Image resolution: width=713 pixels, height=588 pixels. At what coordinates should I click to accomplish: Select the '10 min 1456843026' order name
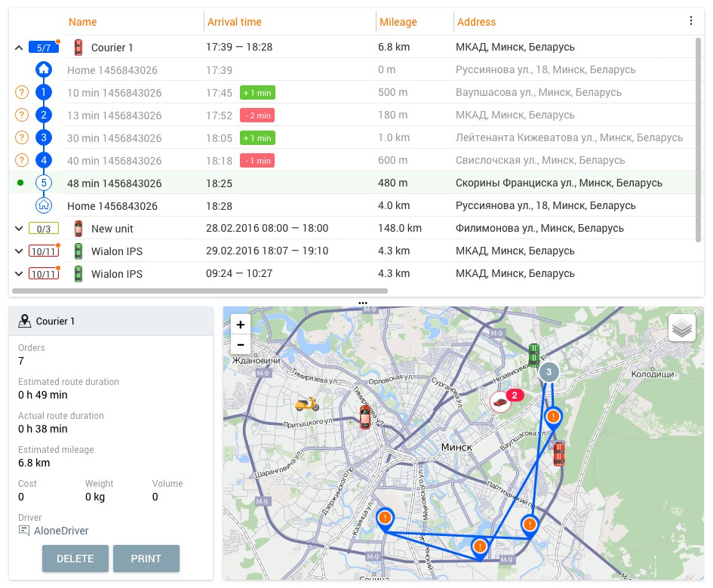coord(114,93)
